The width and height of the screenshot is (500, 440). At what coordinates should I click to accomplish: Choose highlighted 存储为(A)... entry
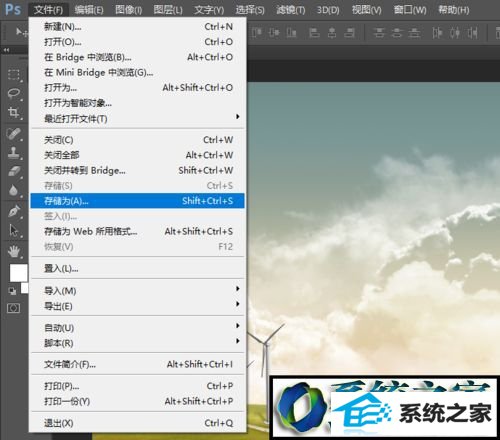(x=137, y=201)
